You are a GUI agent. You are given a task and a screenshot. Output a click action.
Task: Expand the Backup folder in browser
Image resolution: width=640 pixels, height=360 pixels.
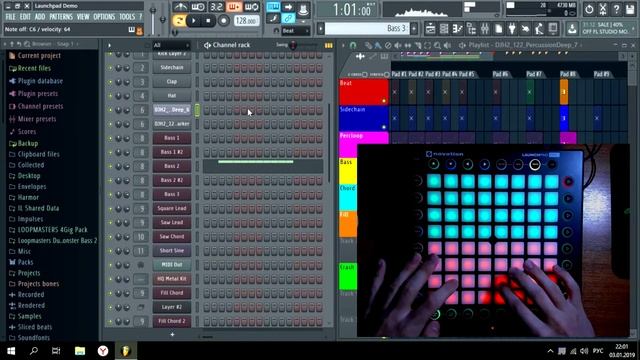tap(28, 143)
